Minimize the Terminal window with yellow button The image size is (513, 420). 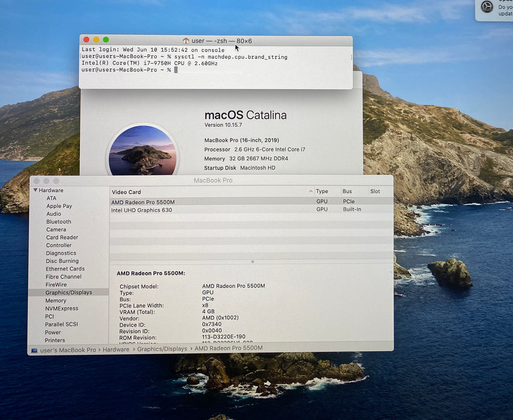(96, 40)
